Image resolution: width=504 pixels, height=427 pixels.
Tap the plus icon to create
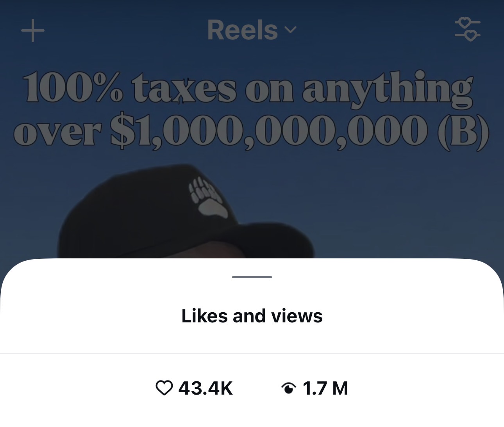click(x=33, y=30)
